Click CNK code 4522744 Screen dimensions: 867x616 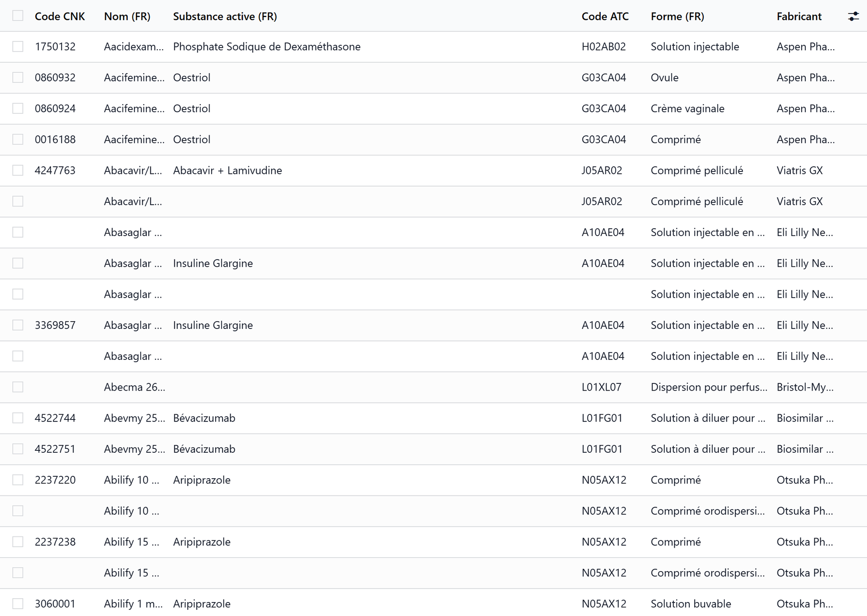click(55, 418)
